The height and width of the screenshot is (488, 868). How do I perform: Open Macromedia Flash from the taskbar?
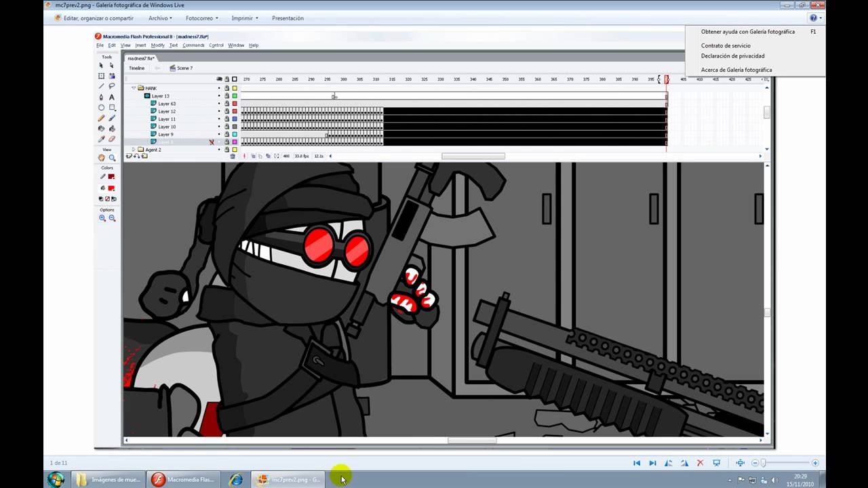(x=182, y=479)
